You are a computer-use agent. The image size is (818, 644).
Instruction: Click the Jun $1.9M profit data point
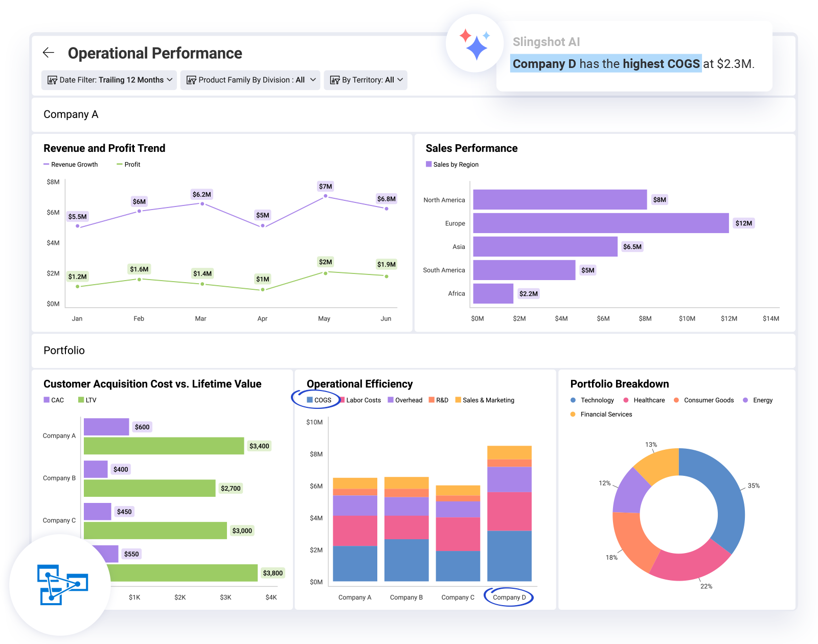click(x=387, y=277)
